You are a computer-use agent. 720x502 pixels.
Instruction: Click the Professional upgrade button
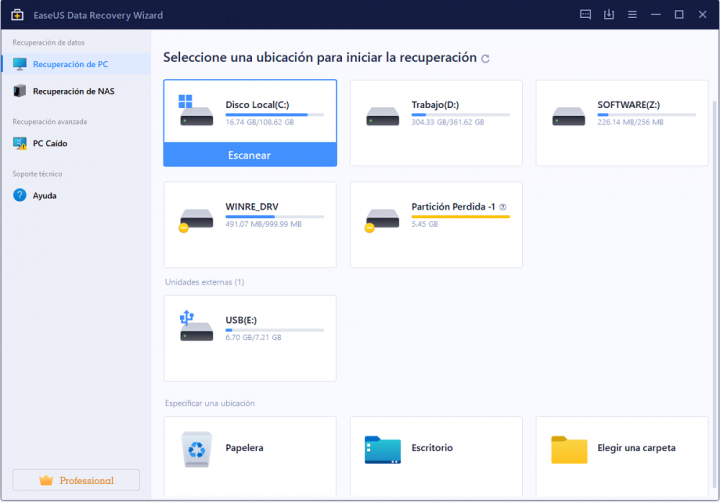(76, 480)
